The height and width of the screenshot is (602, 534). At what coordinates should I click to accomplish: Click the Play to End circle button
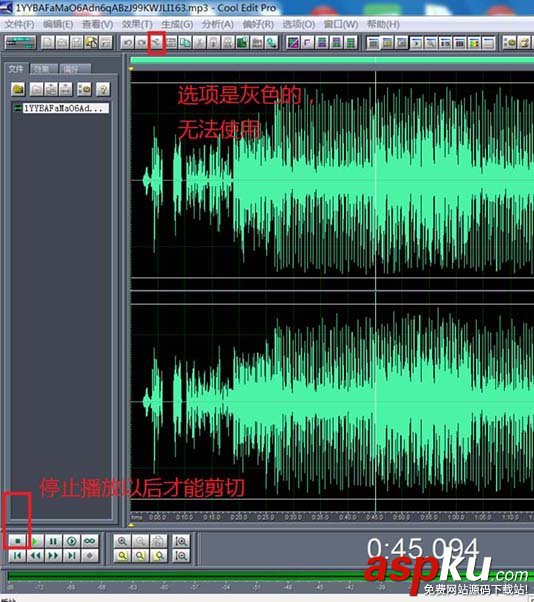pyautogui.click(x=71, y=541)
